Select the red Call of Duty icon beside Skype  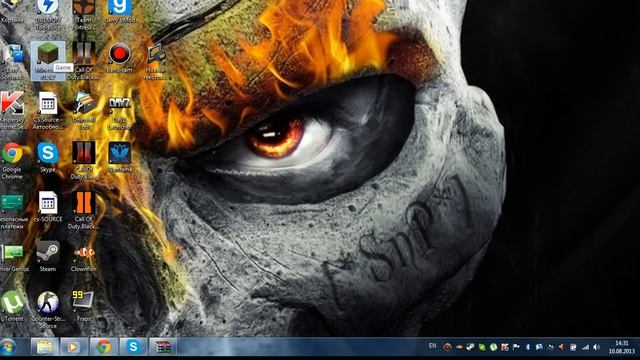click(x=84, y=160)
